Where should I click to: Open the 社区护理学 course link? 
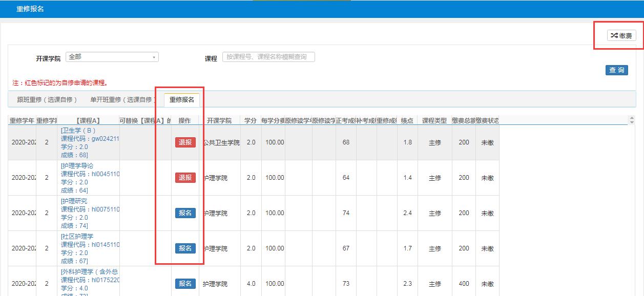77,237
